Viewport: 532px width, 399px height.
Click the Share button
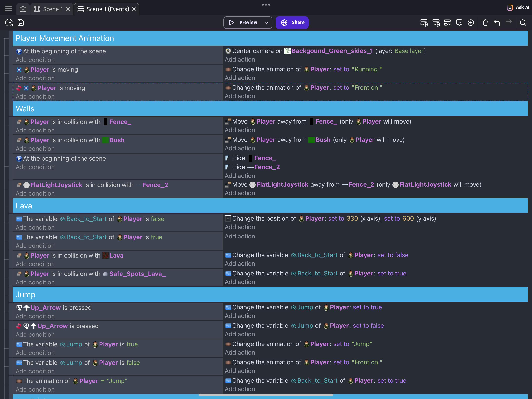click(x=292, y=23)
